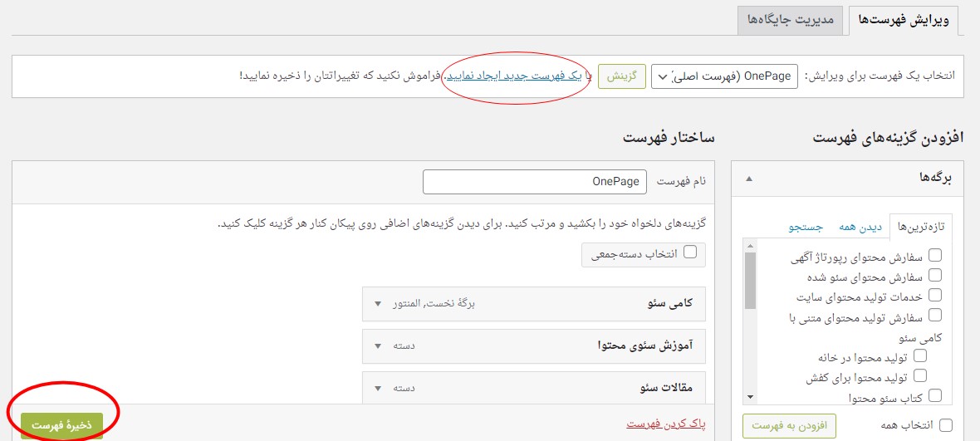
Task: Expand the کامی سئو menu item arrow
Action: 378,304
